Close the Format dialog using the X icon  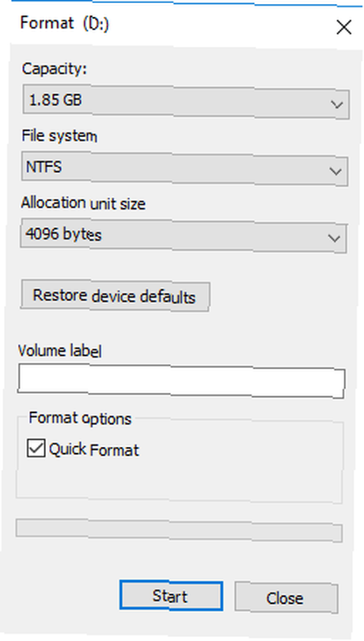343,28
